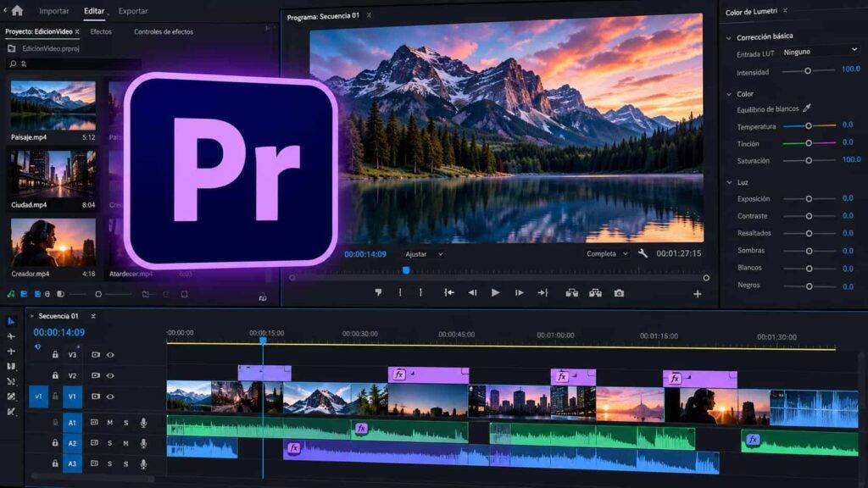Switch to the Exportar workspace tab

pyautogui.click(x=133, y=11)
